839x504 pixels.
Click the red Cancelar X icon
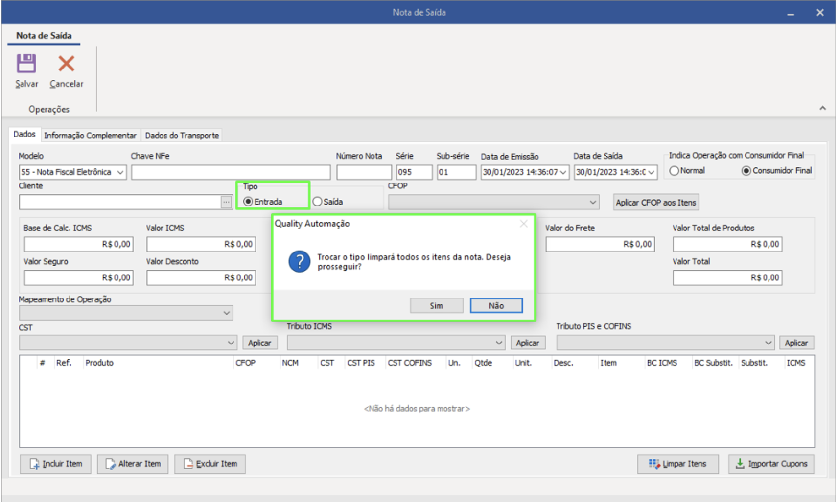[x=66, y=64]
